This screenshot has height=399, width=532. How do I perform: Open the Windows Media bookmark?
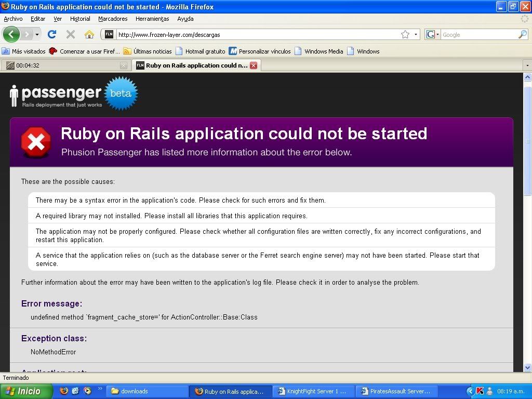click(319, 51)
